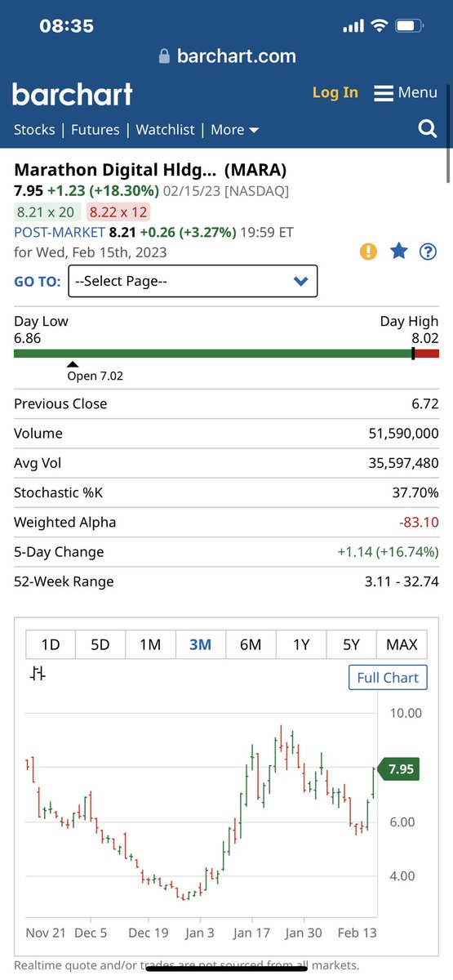This screenshot has height=980, width=453.
Task: Switch chart to 5D range
Action: (x=100, y=644)
